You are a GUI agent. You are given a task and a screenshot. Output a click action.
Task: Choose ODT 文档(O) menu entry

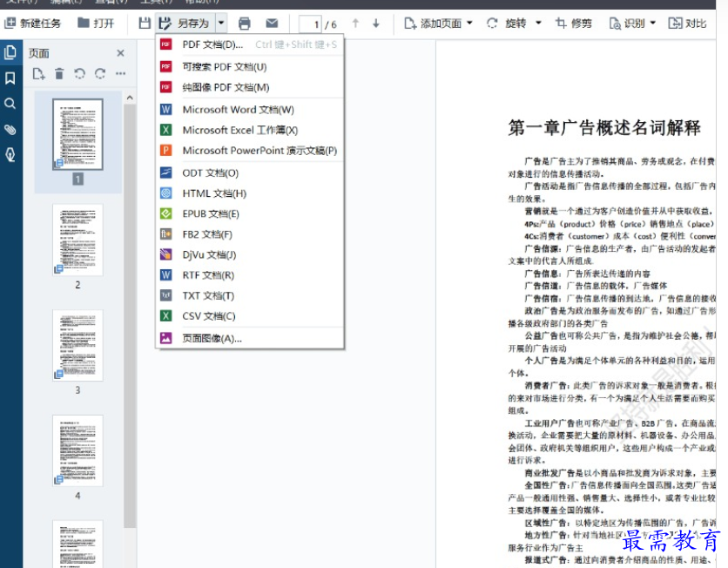tap(250, 172)
